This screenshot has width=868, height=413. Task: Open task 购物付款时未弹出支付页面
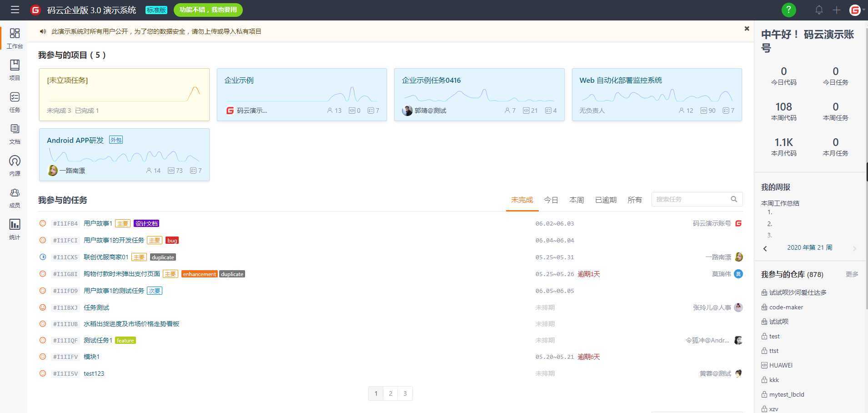point(122,274)
